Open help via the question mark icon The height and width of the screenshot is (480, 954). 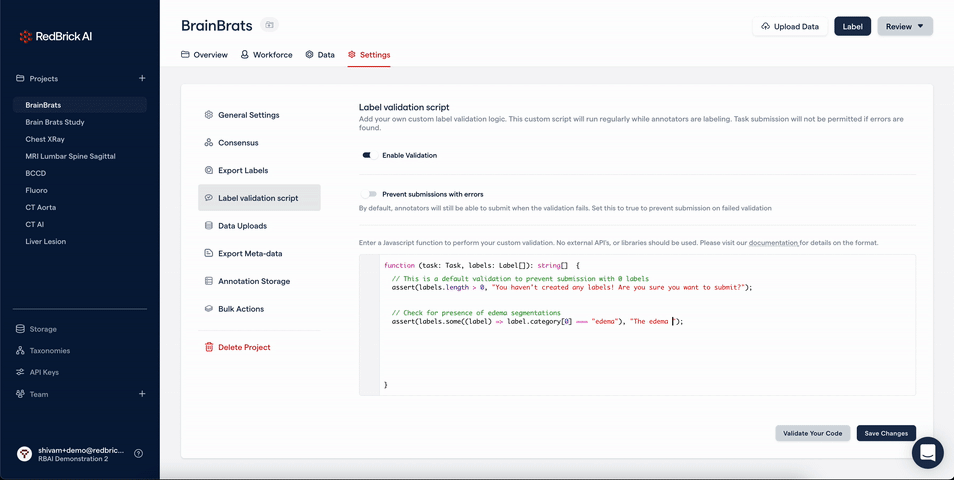point(138,453)
